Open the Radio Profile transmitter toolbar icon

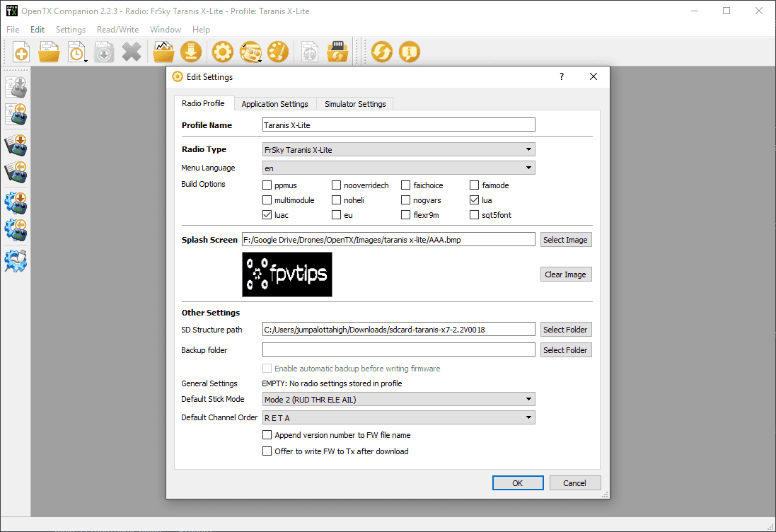click(x=251, y=52)
